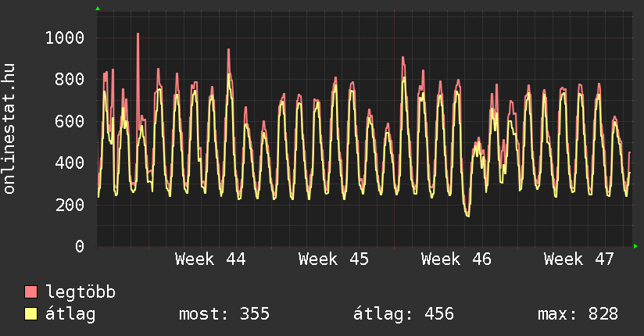Select the Week 45 axis label

tap(334, 259)
